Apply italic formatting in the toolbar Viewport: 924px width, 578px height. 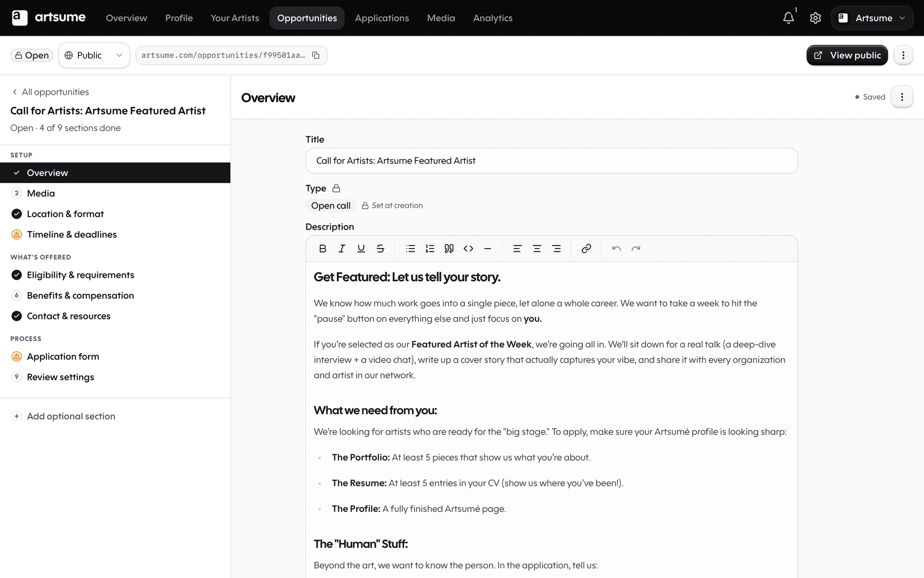pos(342,249)
